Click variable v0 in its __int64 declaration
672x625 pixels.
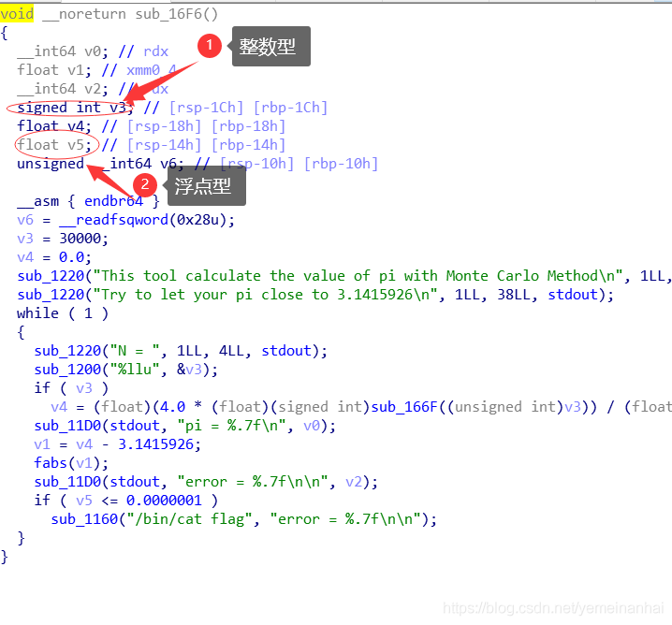pyautogui.click(x=93, y=51)
